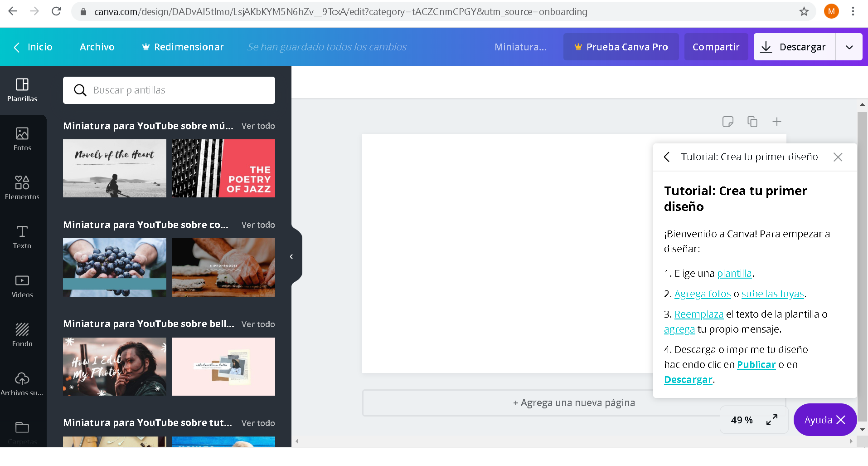Open the Plantillas sidebar panel
Viewport: 868px width, 466px height.
[x=22, y=90]
